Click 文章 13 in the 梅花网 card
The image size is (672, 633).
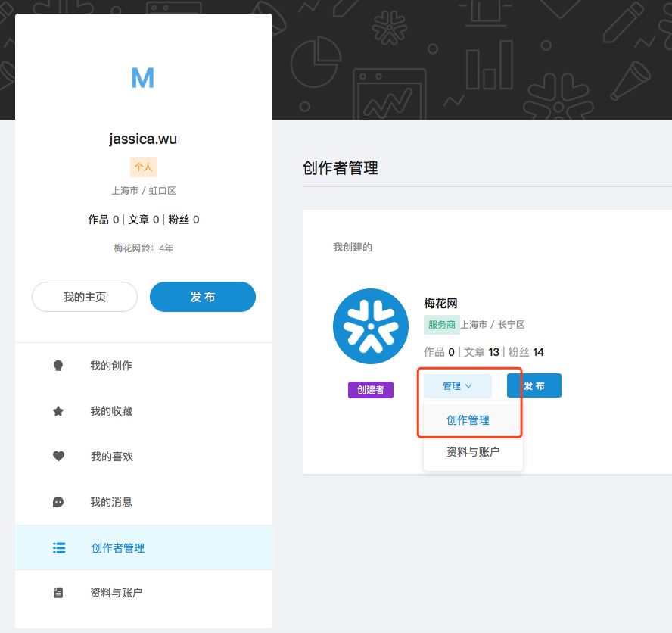pos(481,352)
